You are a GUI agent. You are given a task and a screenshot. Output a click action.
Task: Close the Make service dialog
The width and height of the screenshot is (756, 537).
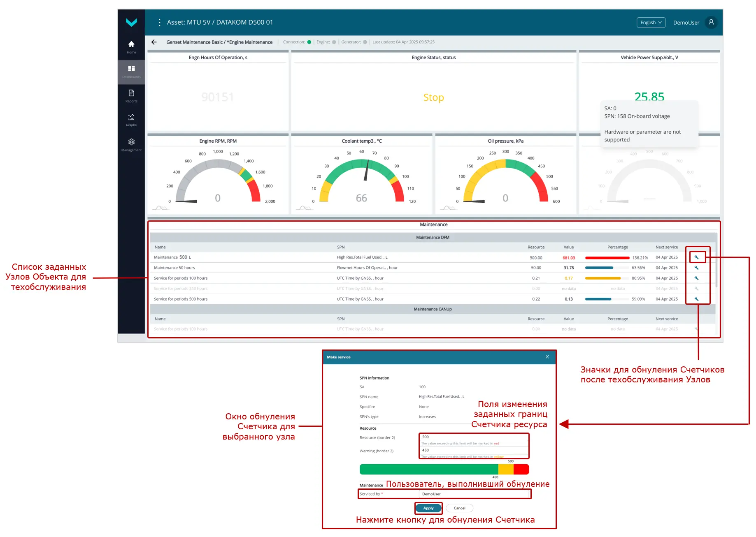[547, 357]
